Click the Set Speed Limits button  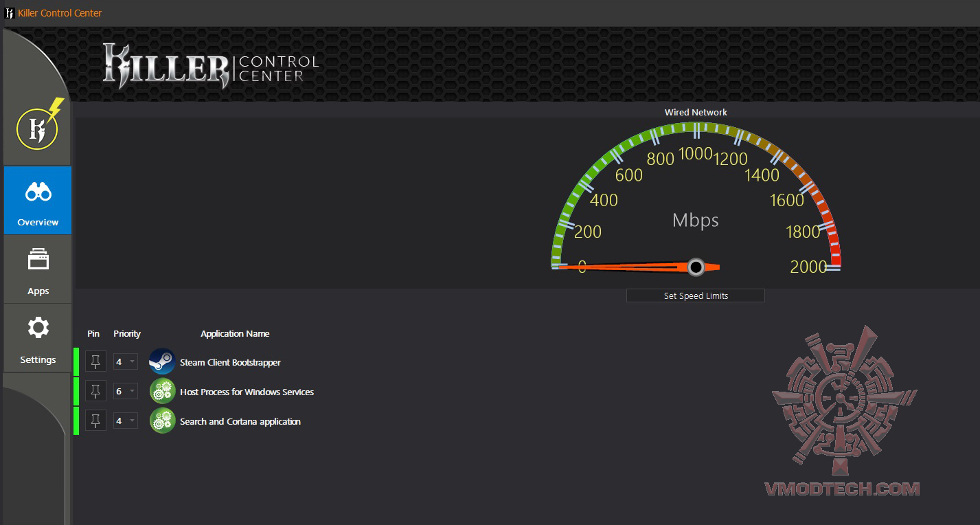pos(696,295)
